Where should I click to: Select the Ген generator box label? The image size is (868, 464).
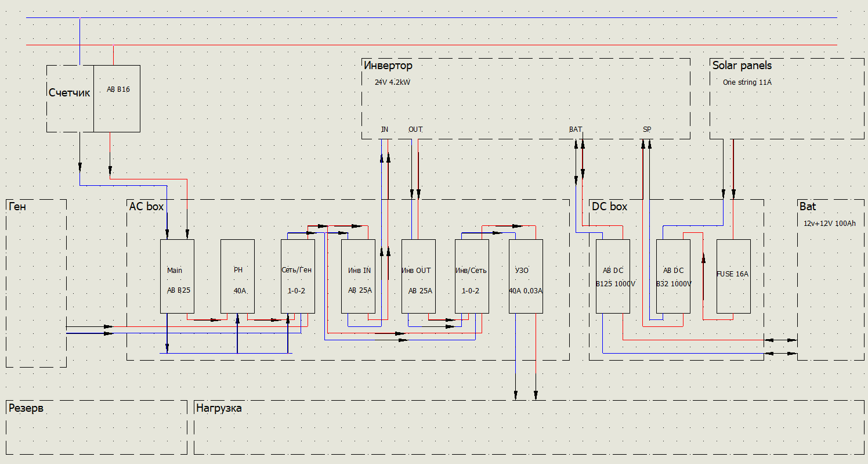pyautogui.click(x=19, y=207)
